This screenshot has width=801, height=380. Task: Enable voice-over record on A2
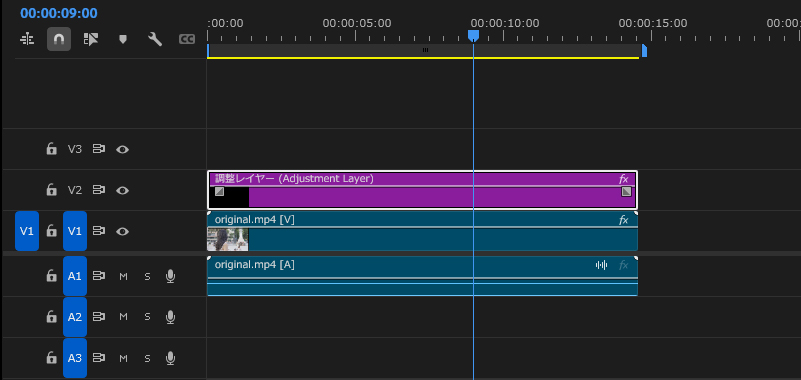click(171, 317)
